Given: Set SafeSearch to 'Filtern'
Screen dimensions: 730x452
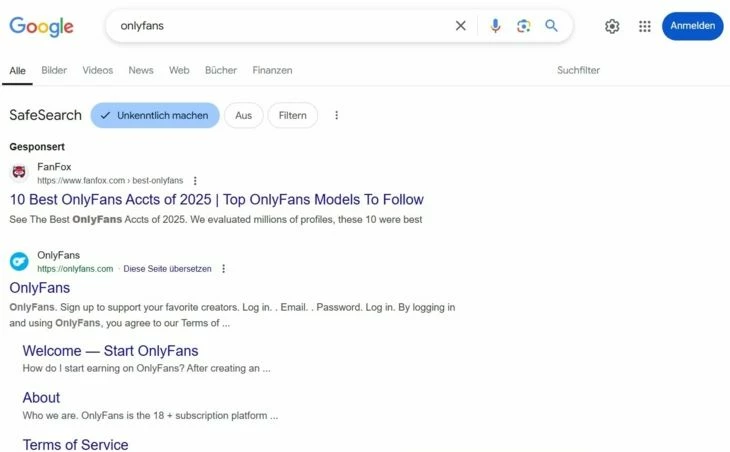Looking at the screenshot, I should point(292,115).
